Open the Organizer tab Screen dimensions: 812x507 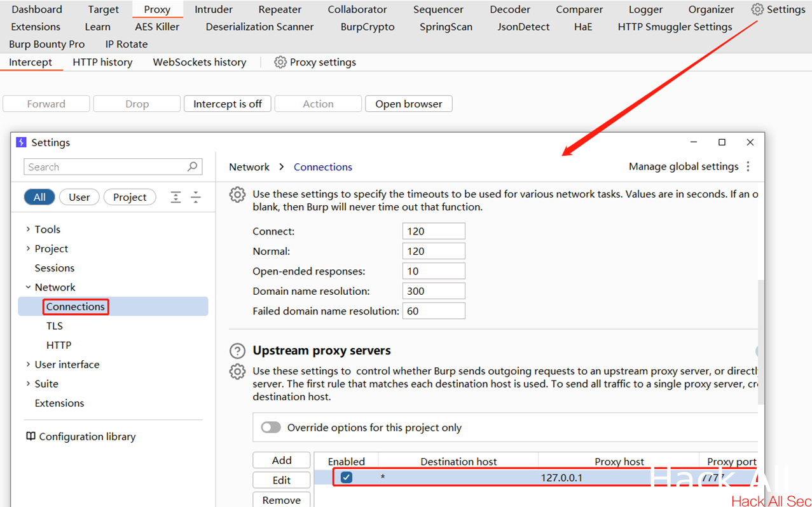click(x=711, y=10)
